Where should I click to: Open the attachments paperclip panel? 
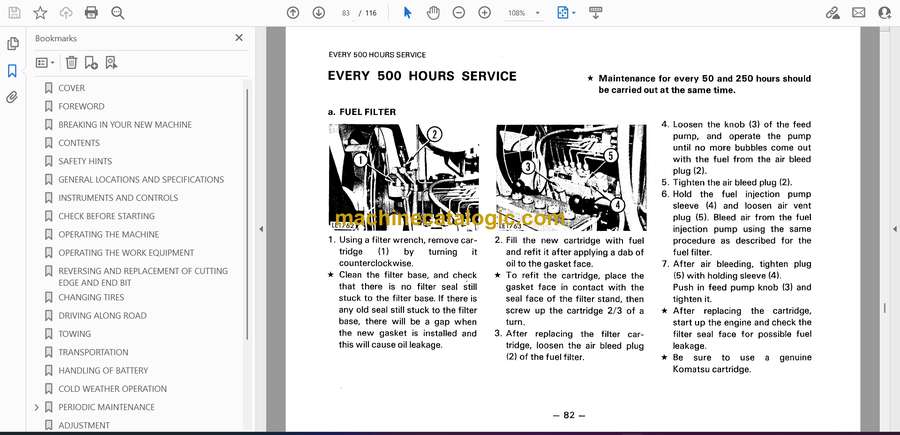pos(13,97)
